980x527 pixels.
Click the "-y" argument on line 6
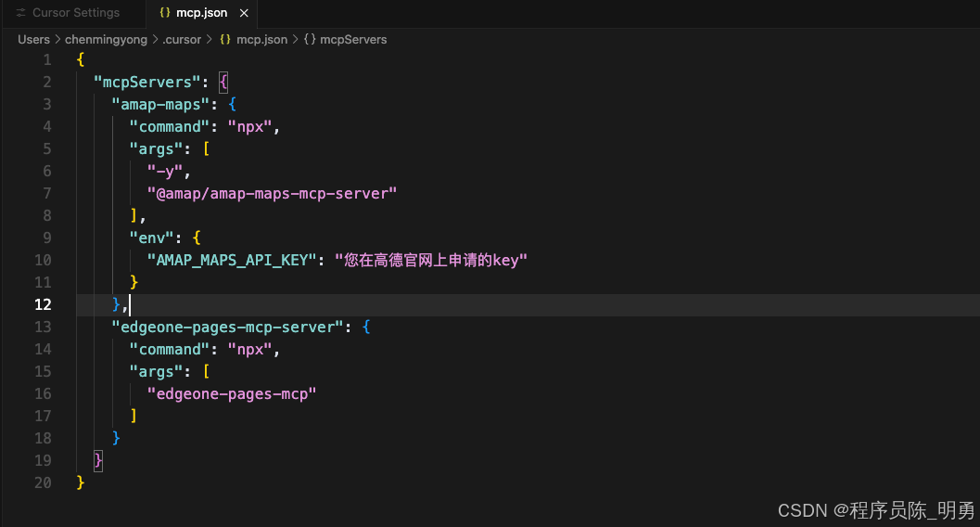165,172
